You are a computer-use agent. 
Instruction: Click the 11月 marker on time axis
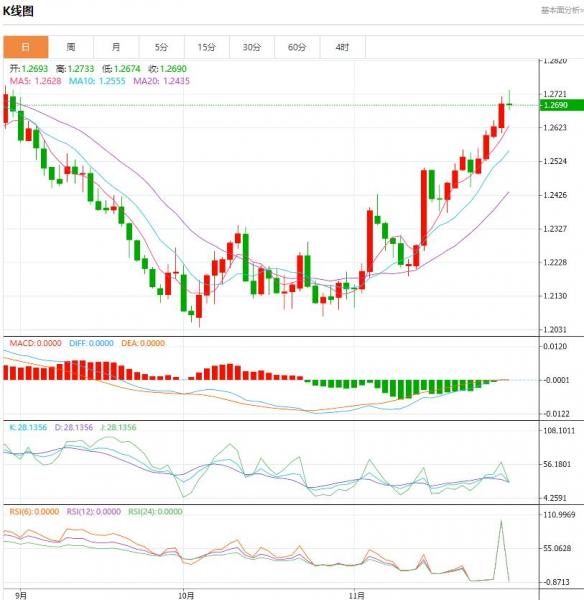(x=357, y=595)
